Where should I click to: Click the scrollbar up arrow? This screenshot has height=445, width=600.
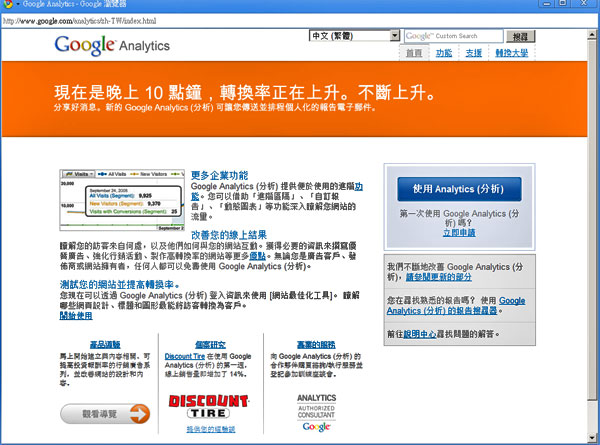pyautogui.click(x=592, y=35)
